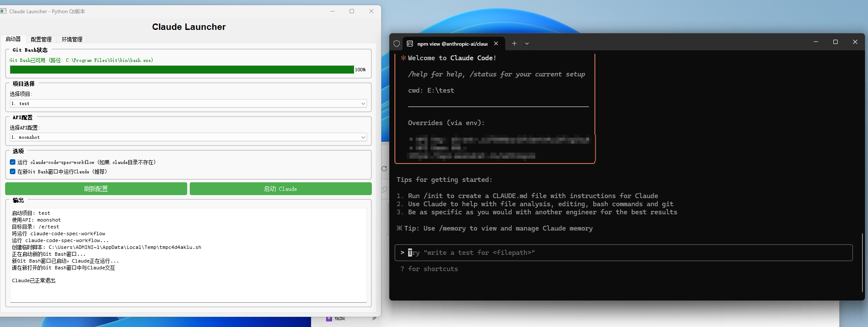Click the 'Claude已正常退出' output line
This screenshot has width=868, height=327.
(34, 280)
